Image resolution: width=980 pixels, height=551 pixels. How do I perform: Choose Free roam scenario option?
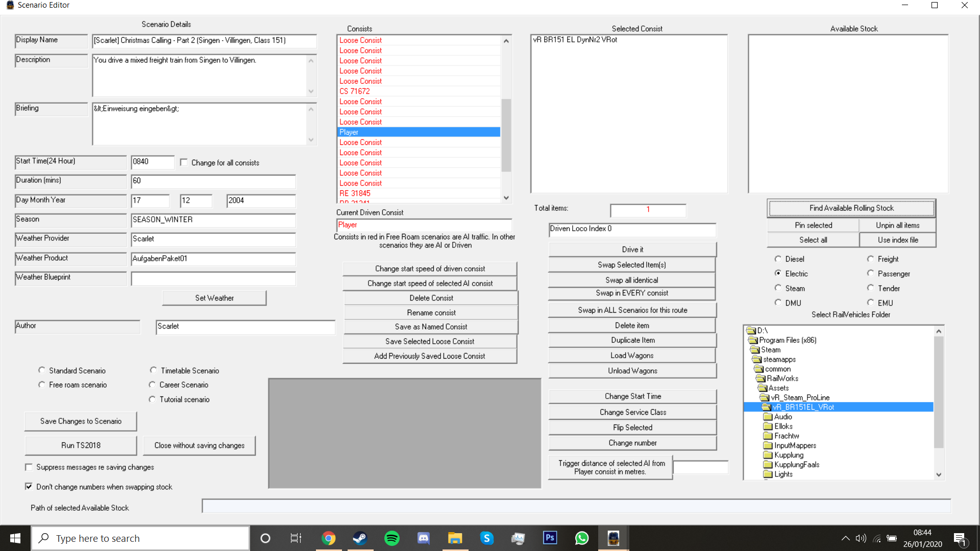(42, 385)
